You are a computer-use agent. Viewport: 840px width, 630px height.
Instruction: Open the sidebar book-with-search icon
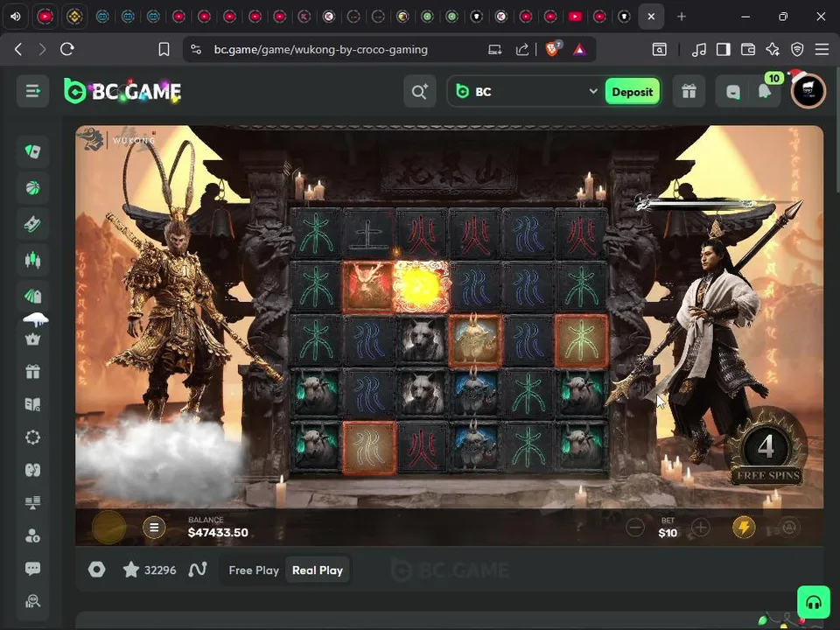pos(32,404)
